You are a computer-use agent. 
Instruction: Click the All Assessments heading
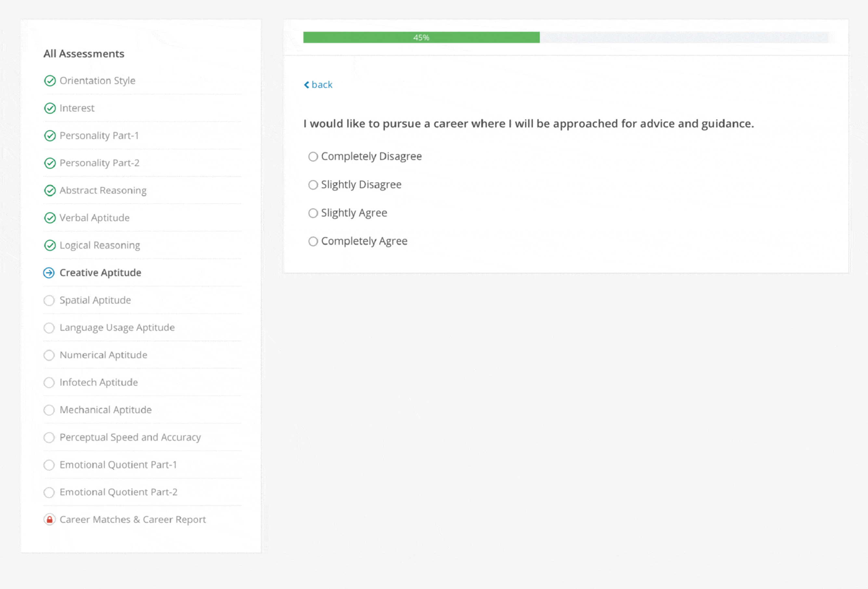pyautogui.click(x=84, y=54)
